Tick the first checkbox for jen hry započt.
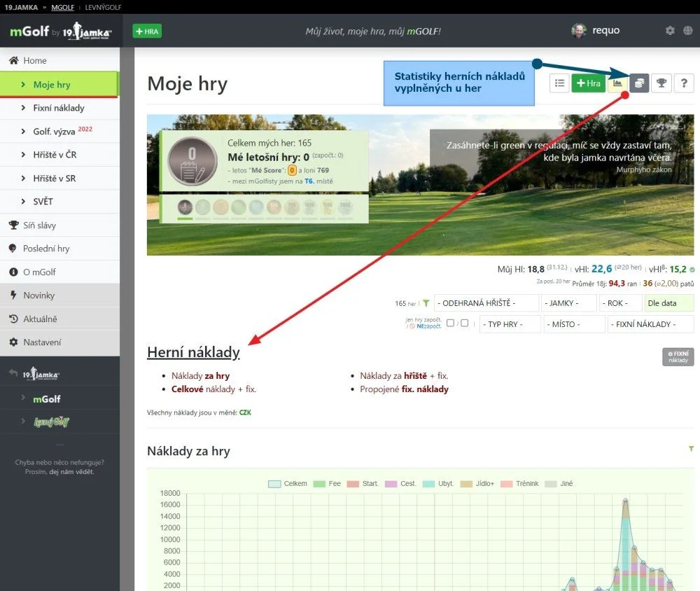The width and height of the screenshot is (700, 591). 450,323
